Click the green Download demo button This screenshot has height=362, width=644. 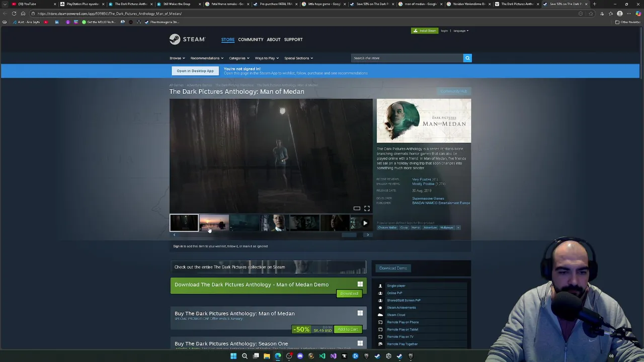(x=349, y=294)
